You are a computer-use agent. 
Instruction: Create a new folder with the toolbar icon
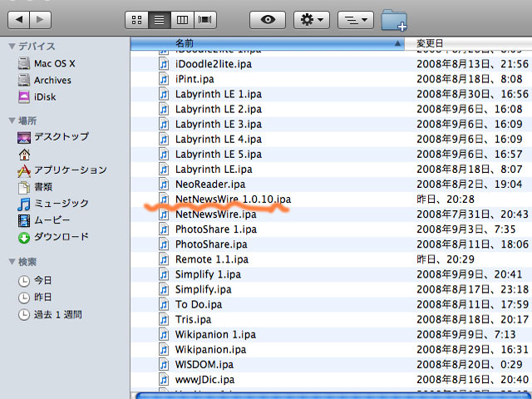pos(394,20)
